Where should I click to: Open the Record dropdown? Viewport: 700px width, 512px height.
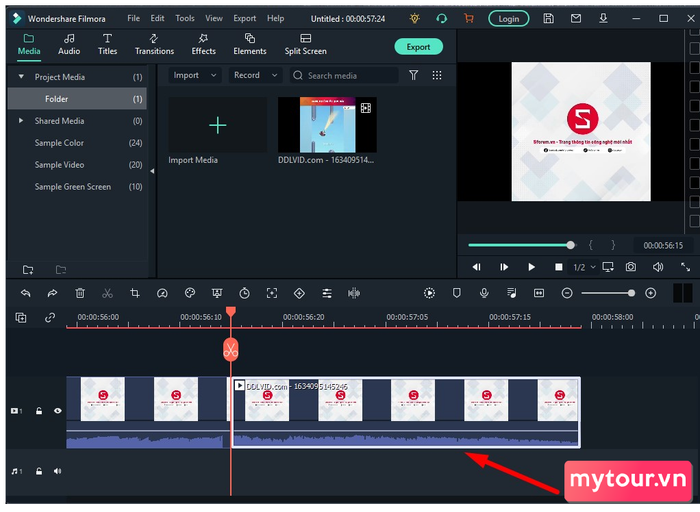pos(256,75)
